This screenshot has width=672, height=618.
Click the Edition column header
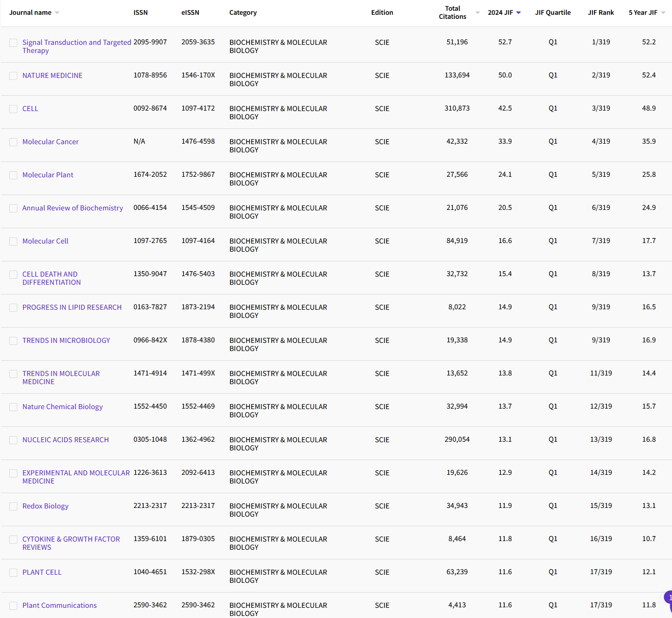382,12
